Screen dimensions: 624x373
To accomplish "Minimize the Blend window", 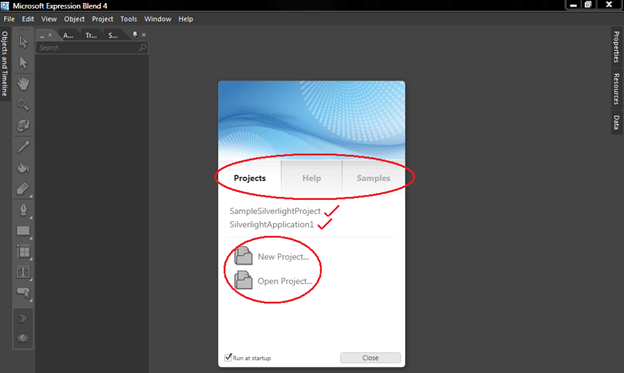I will 573,5.
